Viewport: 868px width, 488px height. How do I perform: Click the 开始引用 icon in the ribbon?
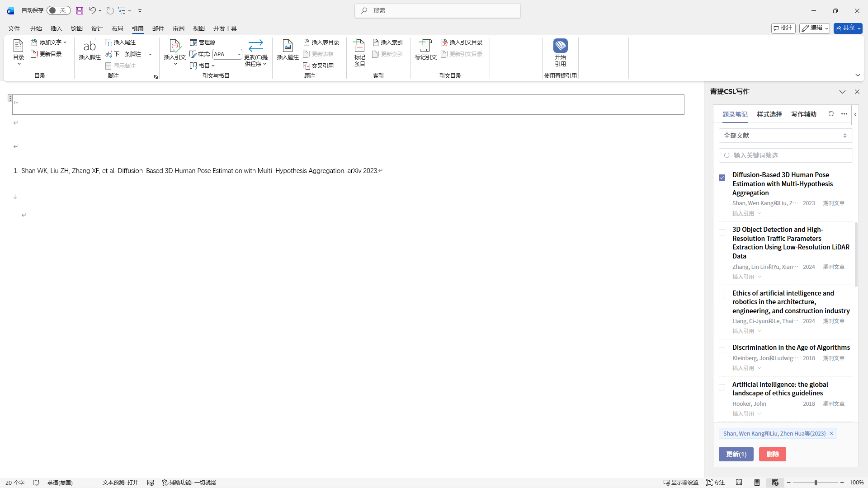pos(560,46)
